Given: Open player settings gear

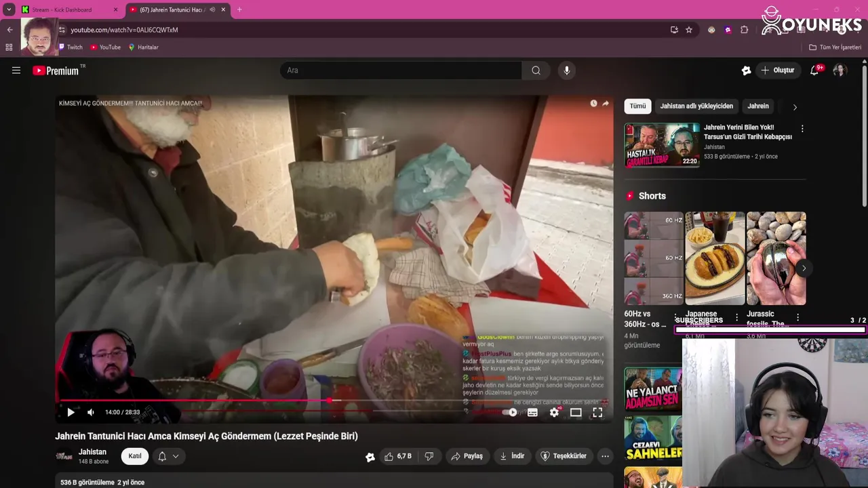Looking at the screenshot, I should (x=554, y=412).
